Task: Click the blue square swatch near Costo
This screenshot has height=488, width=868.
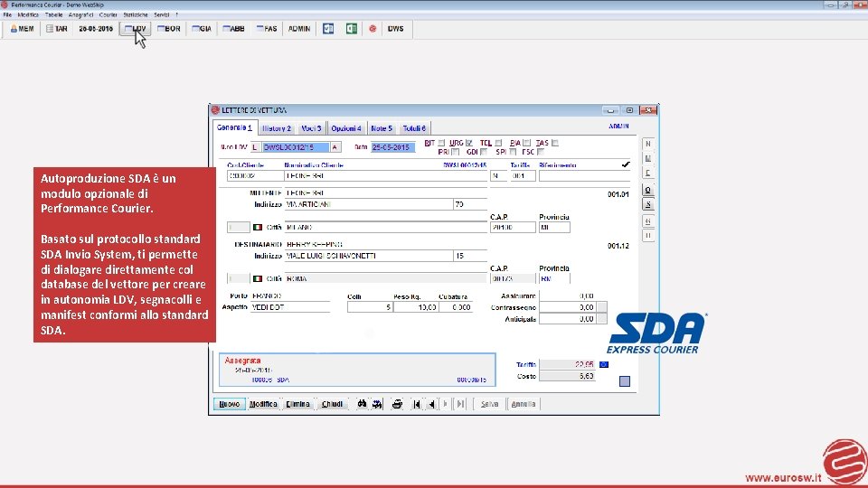Action: tap(625, 381)
